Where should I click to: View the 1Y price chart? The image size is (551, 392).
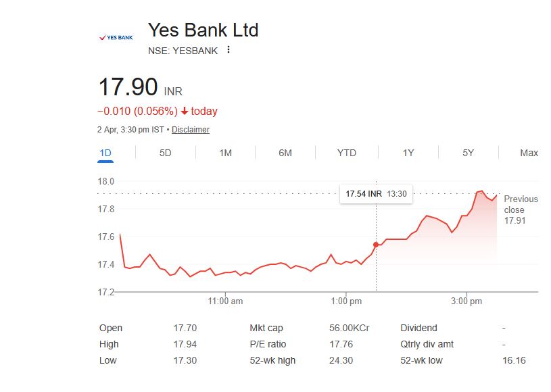408,153
